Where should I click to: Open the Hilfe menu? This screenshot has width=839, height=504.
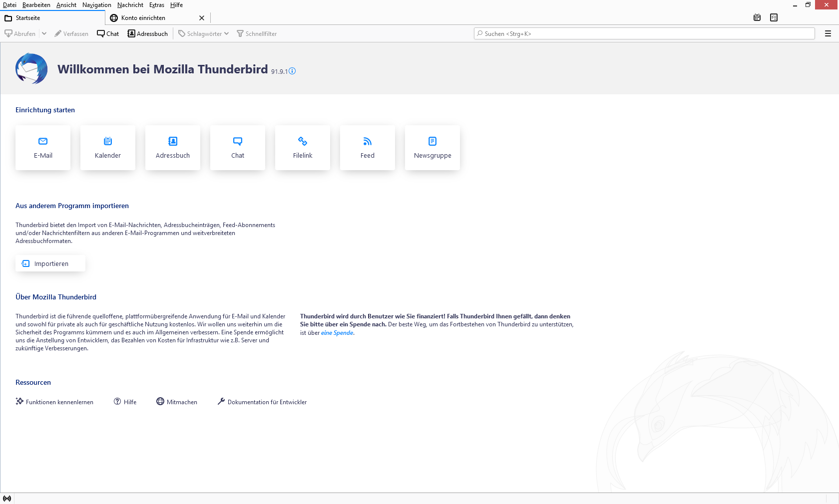tap(177, 5)
